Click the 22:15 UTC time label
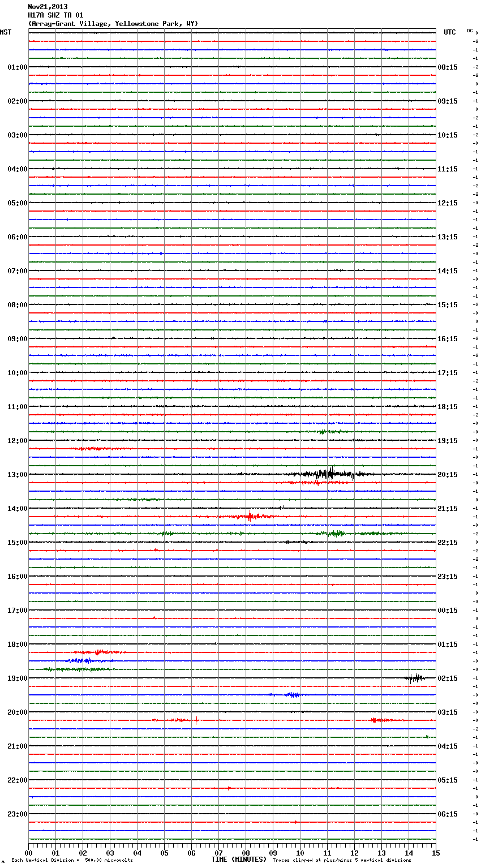The width and height of the screenshot is (481, 868). 448,543
